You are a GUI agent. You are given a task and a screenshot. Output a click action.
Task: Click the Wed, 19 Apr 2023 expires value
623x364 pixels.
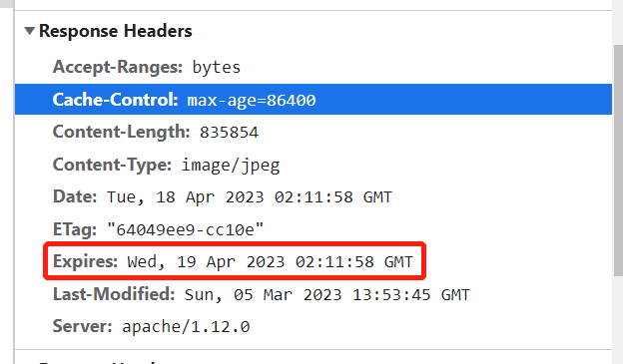coord(271,262)
